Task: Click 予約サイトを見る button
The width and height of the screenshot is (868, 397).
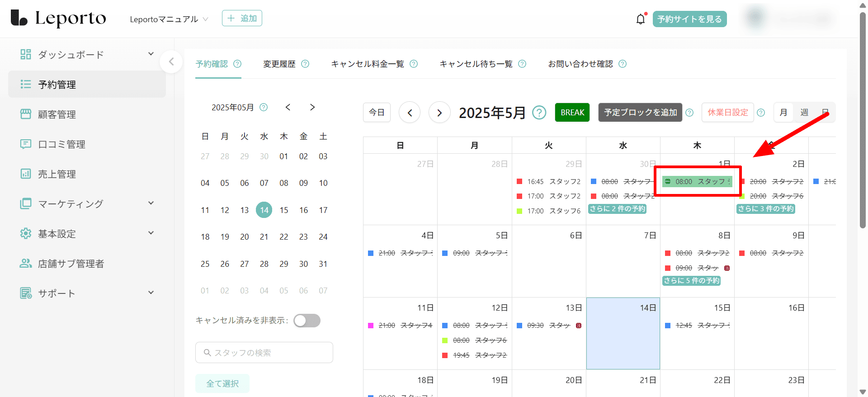Action: (689, 19)
